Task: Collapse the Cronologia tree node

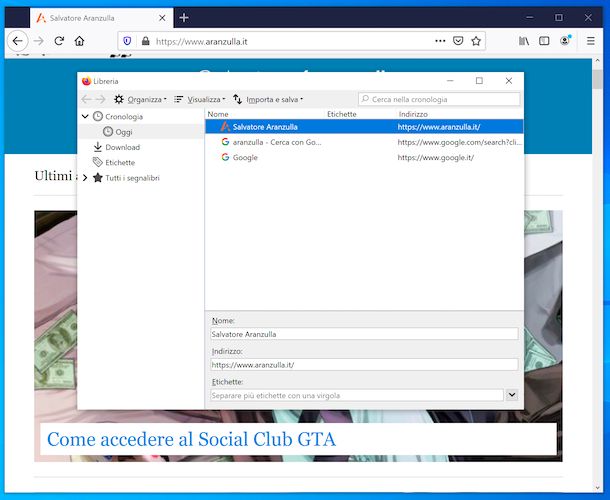Action: click(x=85, y=116)
